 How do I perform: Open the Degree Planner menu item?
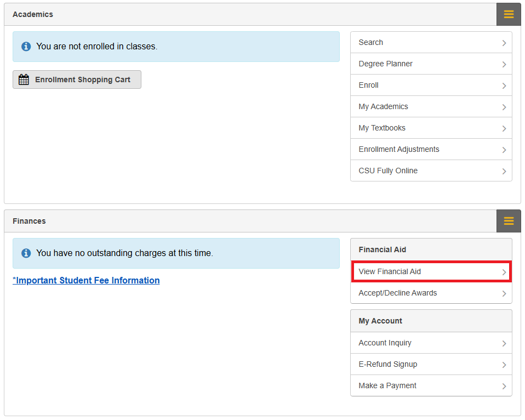[x=386, y=64]
